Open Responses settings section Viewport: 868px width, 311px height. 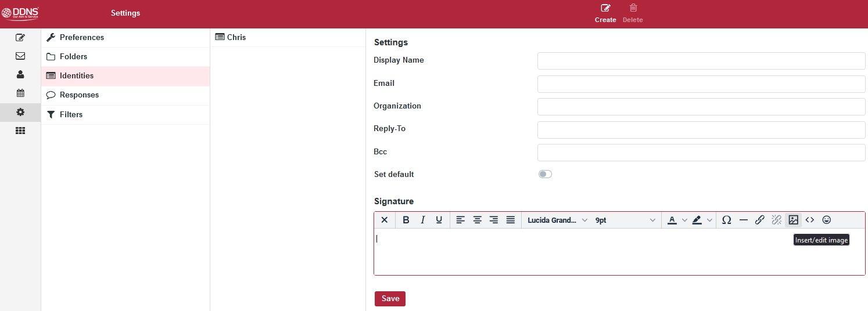tap(125, 95)
